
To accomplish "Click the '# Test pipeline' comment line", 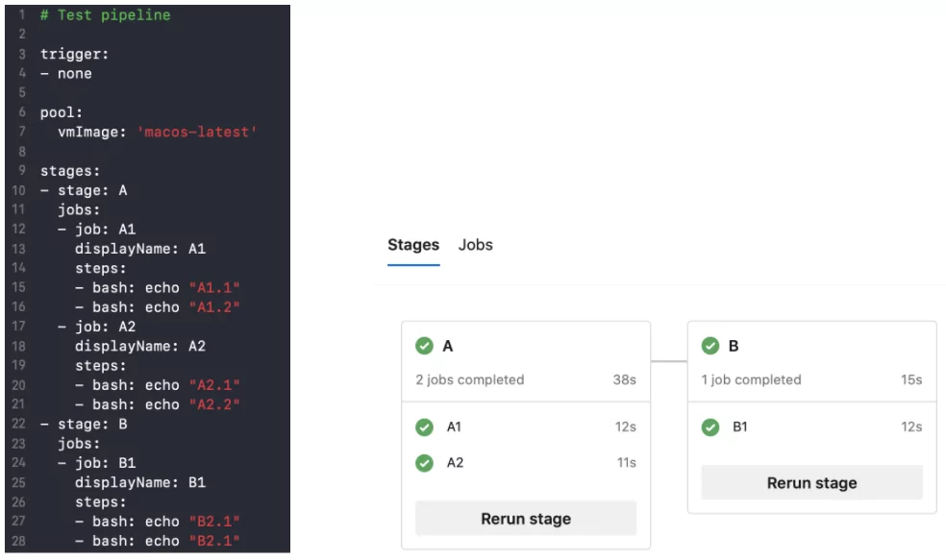I will coord(105,15).
